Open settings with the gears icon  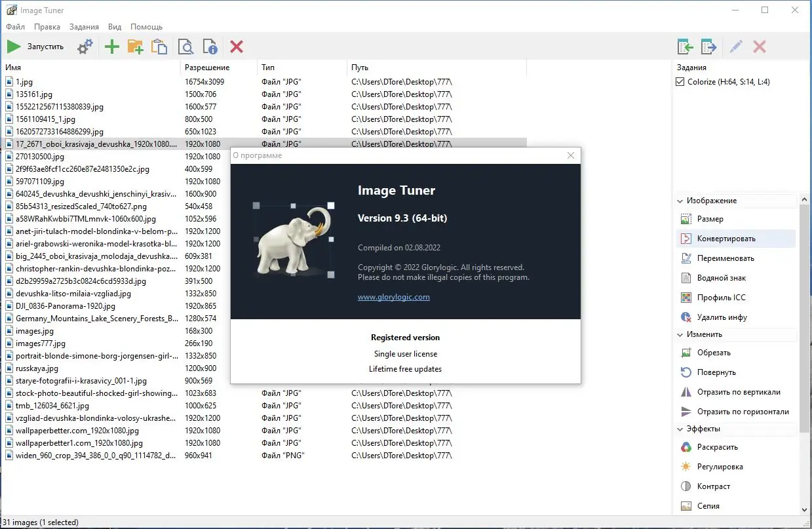pyautogui.click(x=85, y=47)
